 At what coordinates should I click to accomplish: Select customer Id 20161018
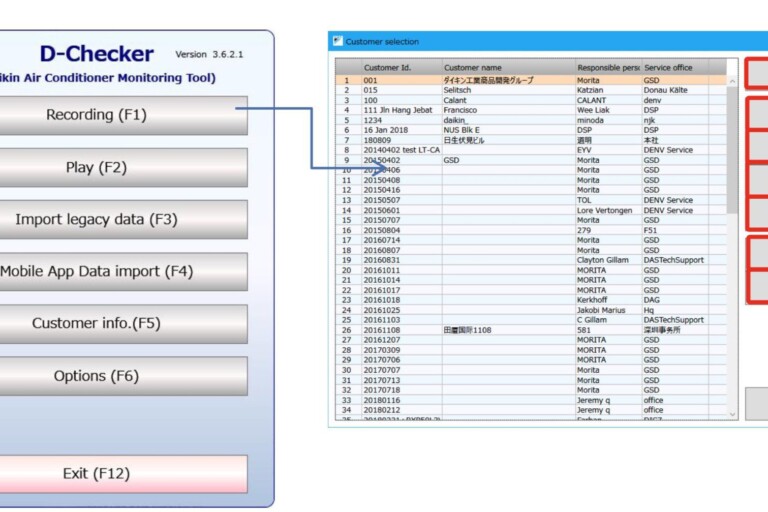tap(531, 300)
